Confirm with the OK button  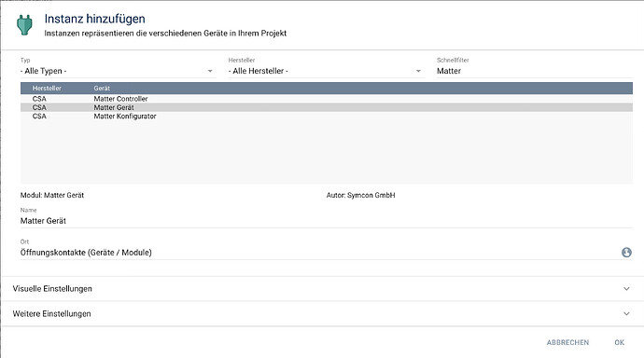(620, 342)
